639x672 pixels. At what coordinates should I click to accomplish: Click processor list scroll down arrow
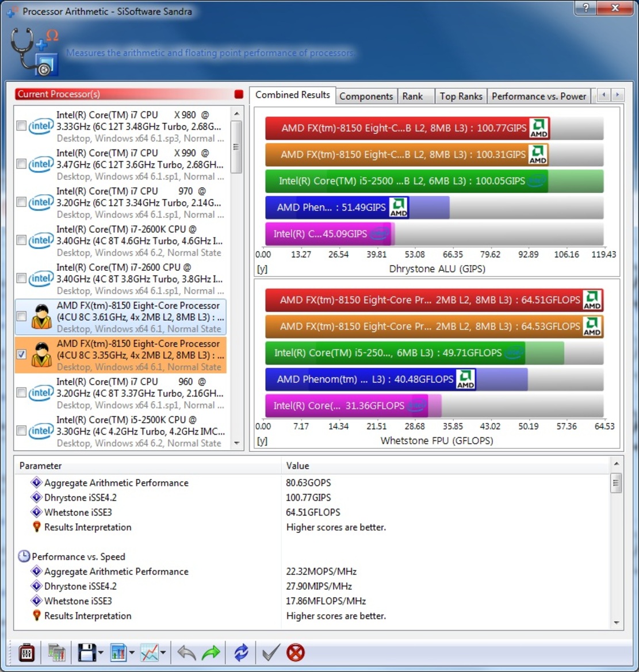[237, 443]
